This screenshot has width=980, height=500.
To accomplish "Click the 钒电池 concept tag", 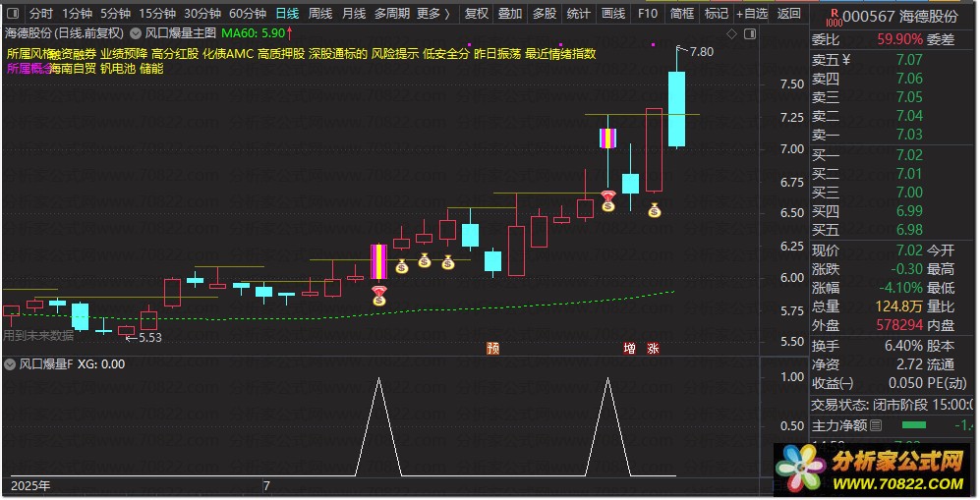I will pos(118,68).
